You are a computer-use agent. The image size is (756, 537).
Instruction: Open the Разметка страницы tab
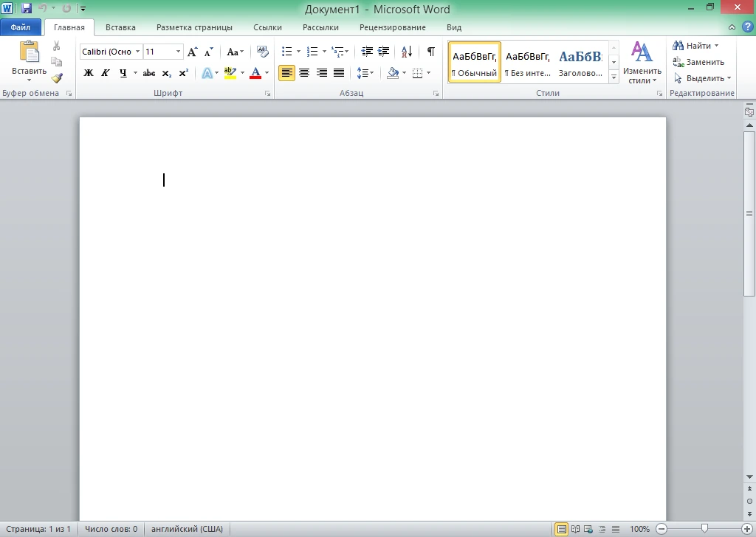tap(194, 27)
